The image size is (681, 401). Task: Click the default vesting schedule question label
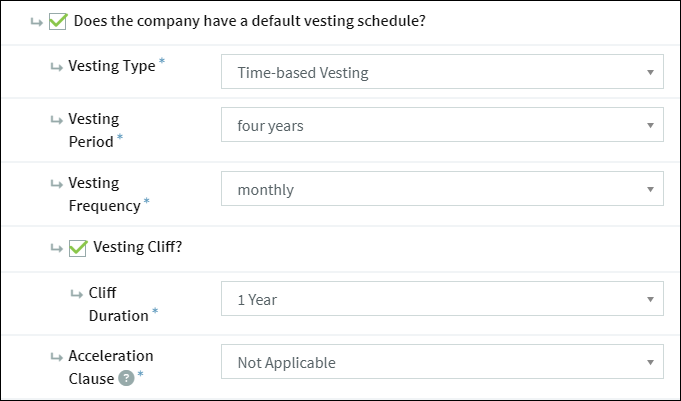250,21
